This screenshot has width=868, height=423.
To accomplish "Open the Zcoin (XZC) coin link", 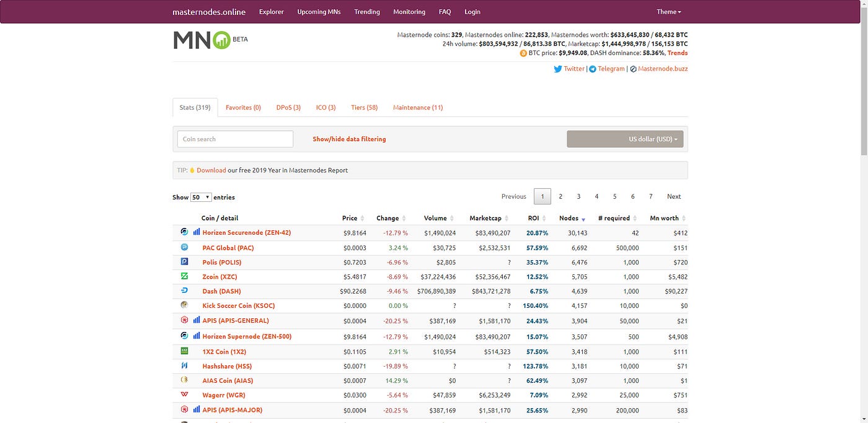I will [219, 276].
